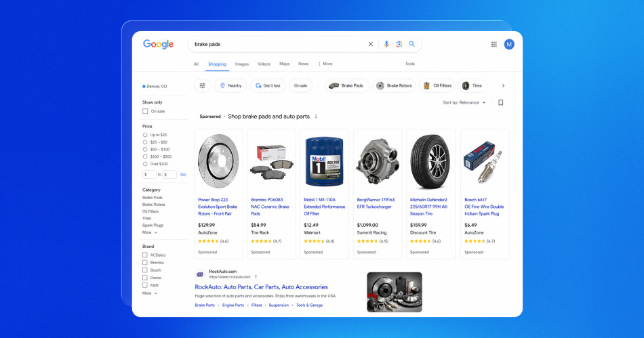Open Google Lens image search
The image size is (644, 338).
(x=399, y=44)
